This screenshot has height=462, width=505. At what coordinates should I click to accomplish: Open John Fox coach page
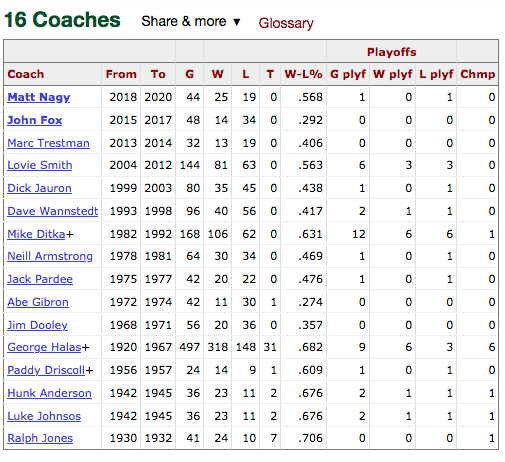35,120
